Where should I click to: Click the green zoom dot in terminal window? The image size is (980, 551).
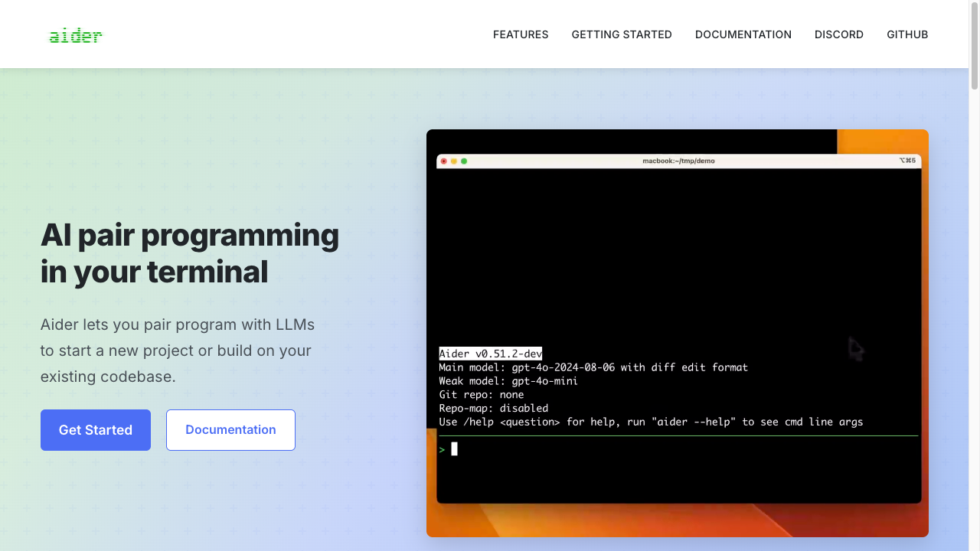(464, 161)
